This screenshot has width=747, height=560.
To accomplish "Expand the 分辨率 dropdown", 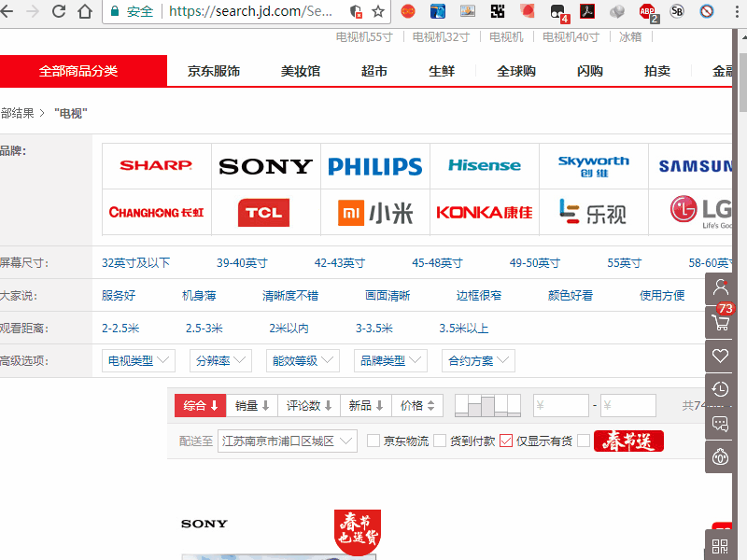I will click(220, 361).
